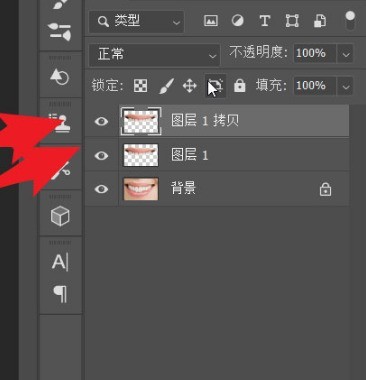The width and height of the screenshot is (366, 380).
Task: Click the 不透明度 label
Action: point(258,52)
